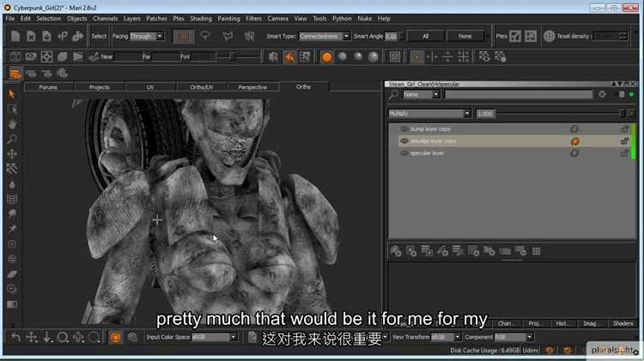
Task: Click the layer search text field
Action: point(519,94)
